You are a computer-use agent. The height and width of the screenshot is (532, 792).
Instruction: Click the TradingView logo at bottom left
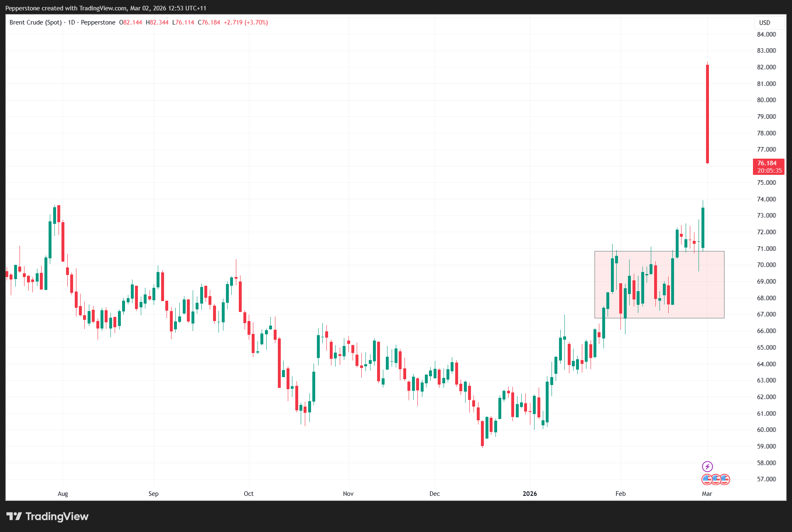47,516
